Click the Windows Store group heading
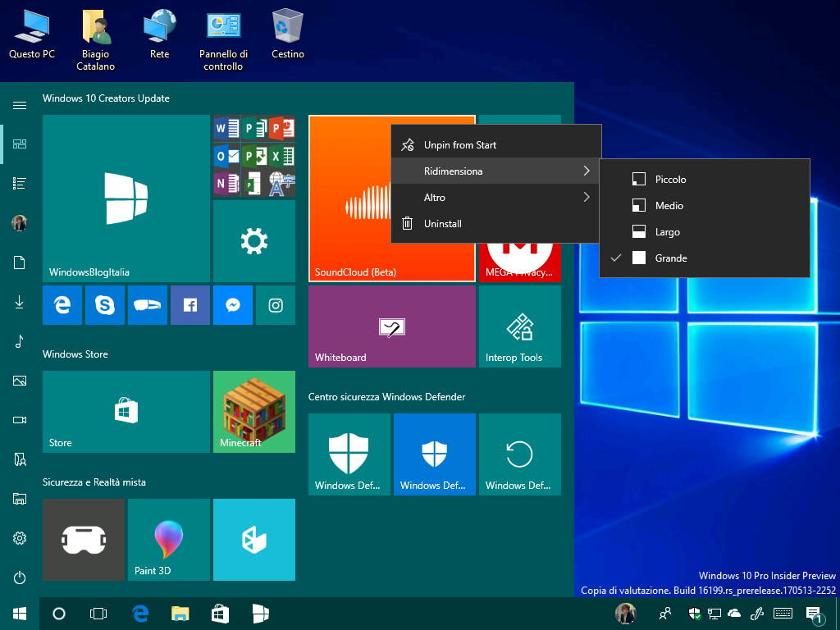The height and width of the screenshot is (630, 840). (x=75, y=354)
